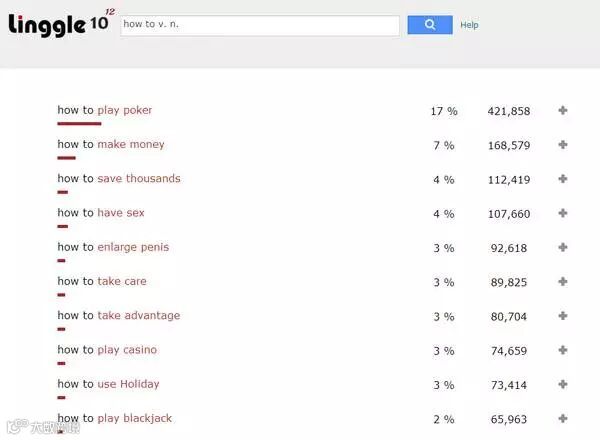
Task: Click the red frequency bar under "play poker"
Action: tap(79, 124)
